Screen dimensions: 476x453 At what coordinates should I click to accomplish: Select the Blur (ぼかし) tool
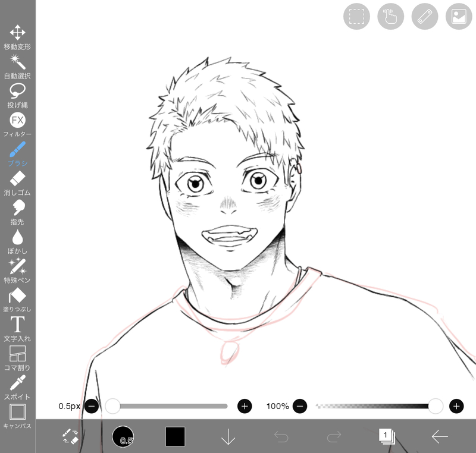tap(17, 242)
